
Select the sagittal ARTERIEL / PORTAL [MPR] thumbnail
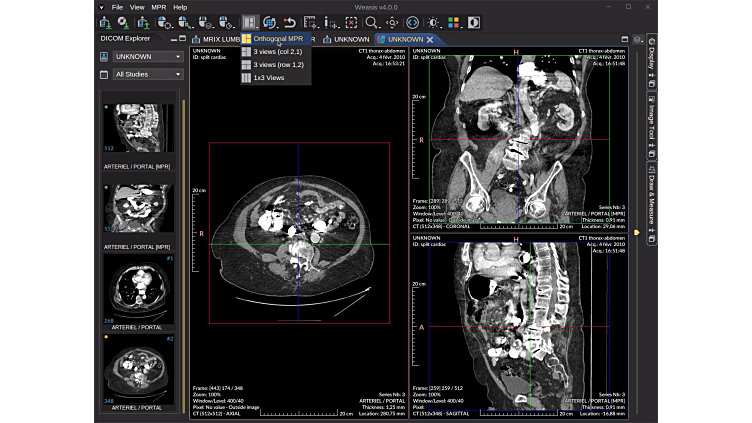(x=137, y=128)
